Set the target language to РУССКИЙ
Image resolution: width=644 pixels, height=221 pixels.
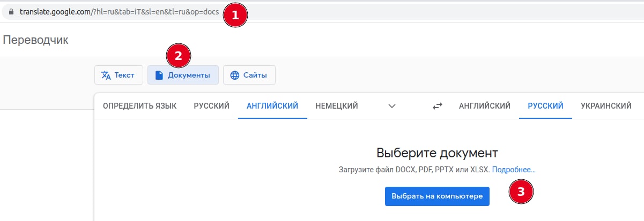(x=545, y=106)
